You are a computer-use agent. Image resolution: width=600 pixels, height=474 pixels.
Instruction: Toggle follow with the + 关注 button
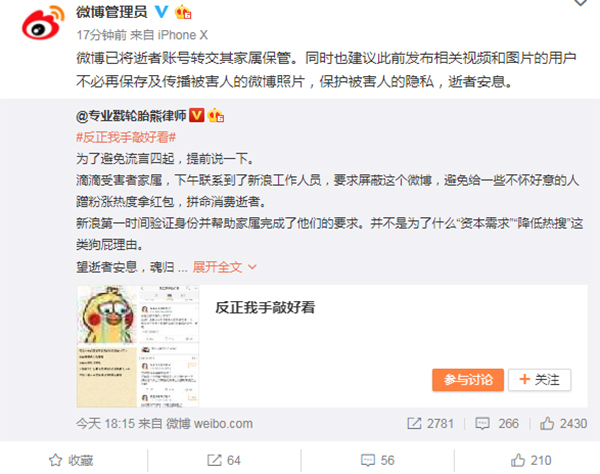(x=540, y=380)
